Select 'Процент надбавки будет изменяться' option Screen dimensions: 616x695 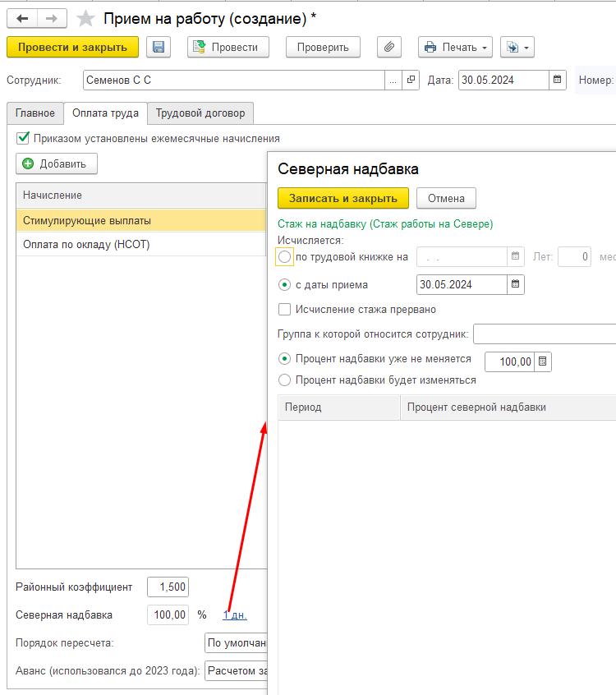[x=285, y=380]
